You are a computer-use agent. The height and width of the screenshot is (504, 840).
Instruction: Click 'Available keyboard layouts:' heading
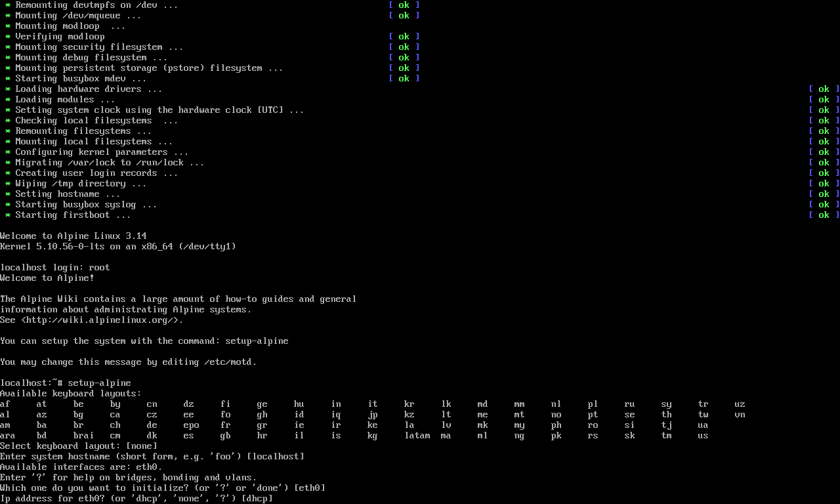click(x=71, y=393)
